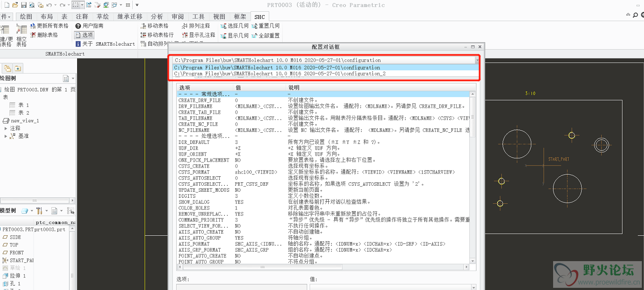Select the SHC ribbon tab
Viewport: 644px width, 290px height.
[260, 17]
